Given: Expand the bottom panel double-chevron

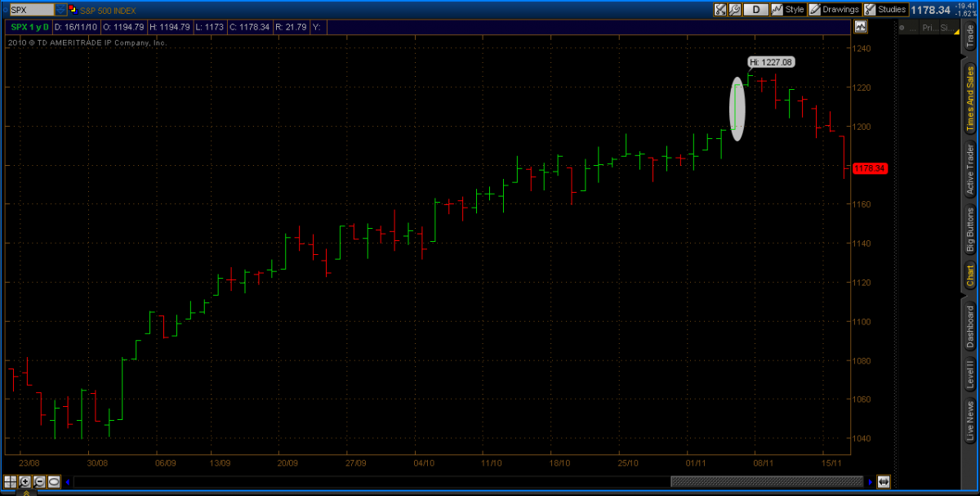Looking at the screenshot, I should coord(27,493).
